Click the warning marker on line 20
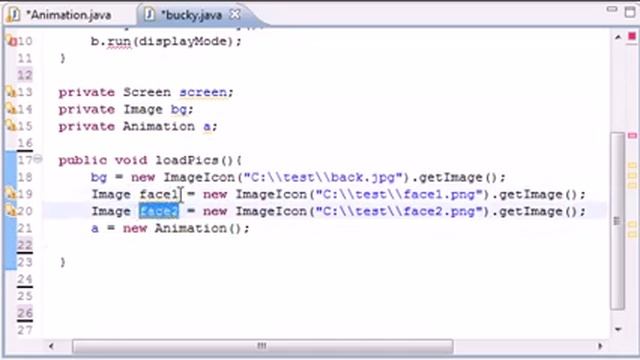640x360 pixels. click(11, 211)
